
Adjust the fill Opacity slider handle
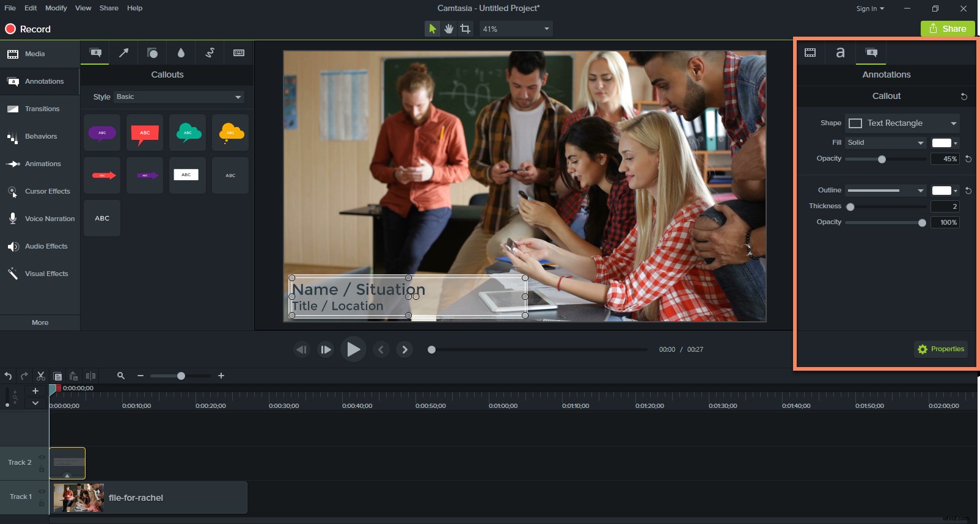click(882, 159)
